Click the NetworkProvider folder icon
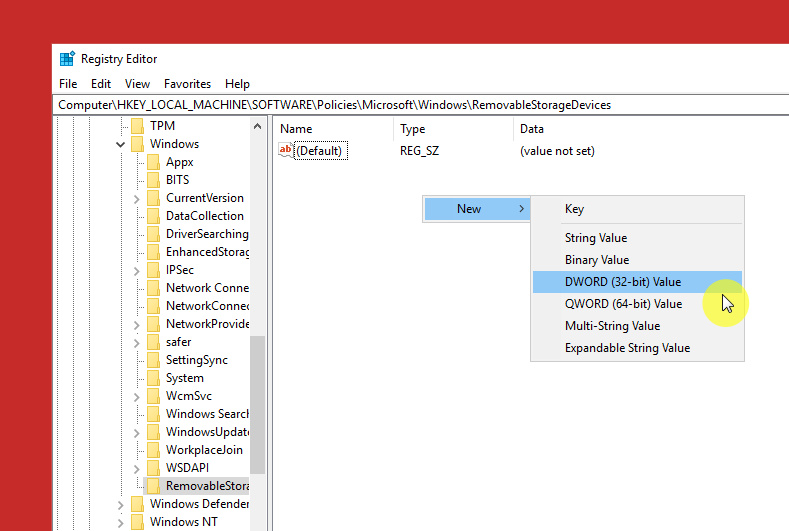The image size is (789, 531). click(153, 324)
